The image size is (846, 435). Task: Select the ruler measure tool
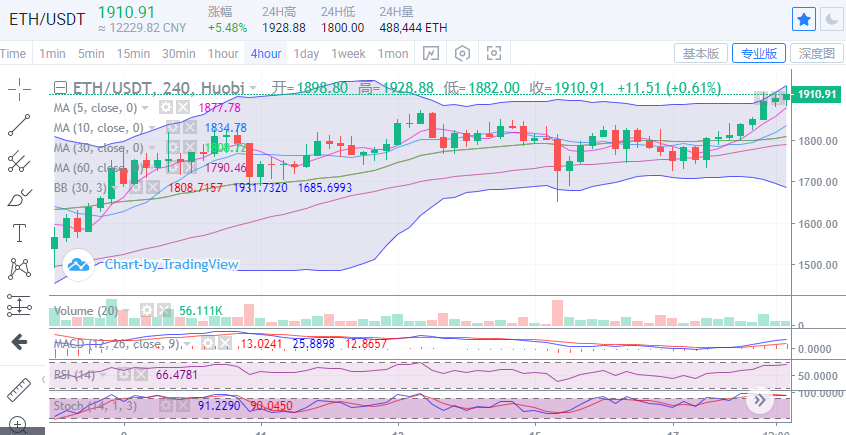click(x=19, y=389)
